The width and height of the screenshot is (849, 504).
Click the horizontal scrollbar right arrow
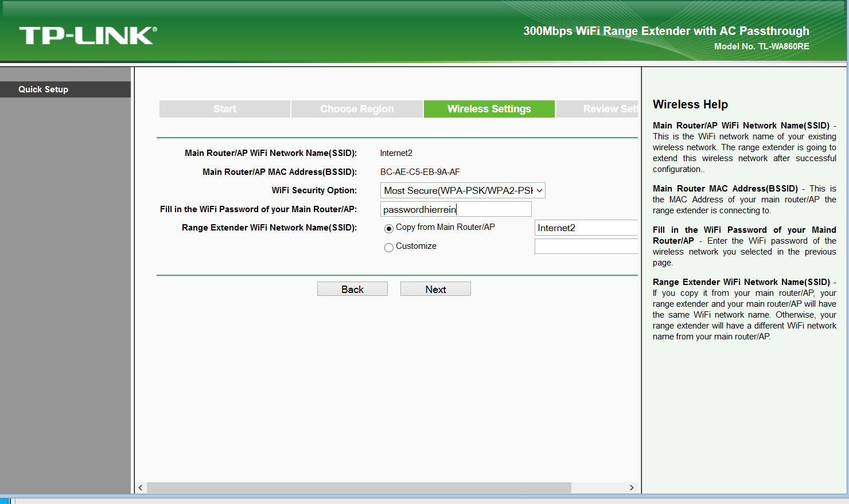(632, 487)
